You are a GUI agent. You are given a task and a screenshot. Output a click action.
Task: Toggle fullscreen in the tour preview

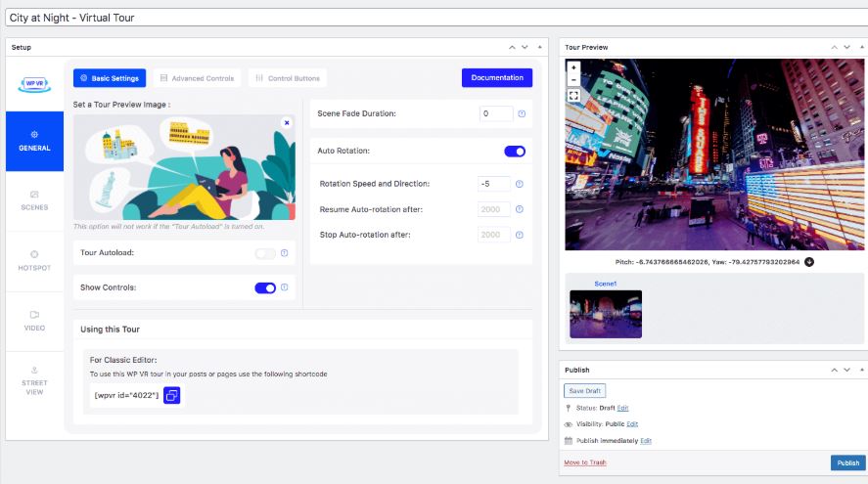pos(573,96)
